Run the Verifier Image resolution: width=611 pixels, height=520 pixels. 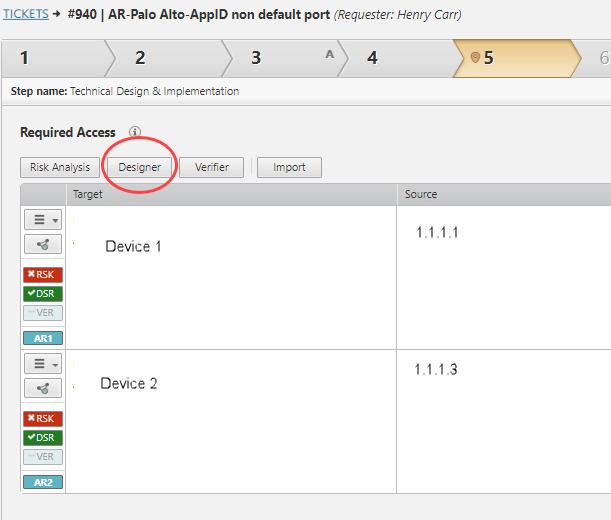click(212, 167)
